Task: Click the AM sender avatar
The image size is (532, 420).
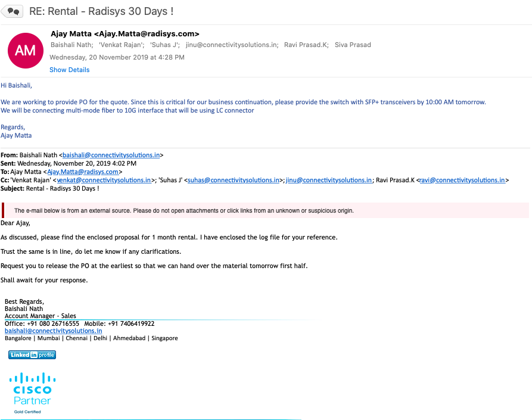Action: pos(25,51)
